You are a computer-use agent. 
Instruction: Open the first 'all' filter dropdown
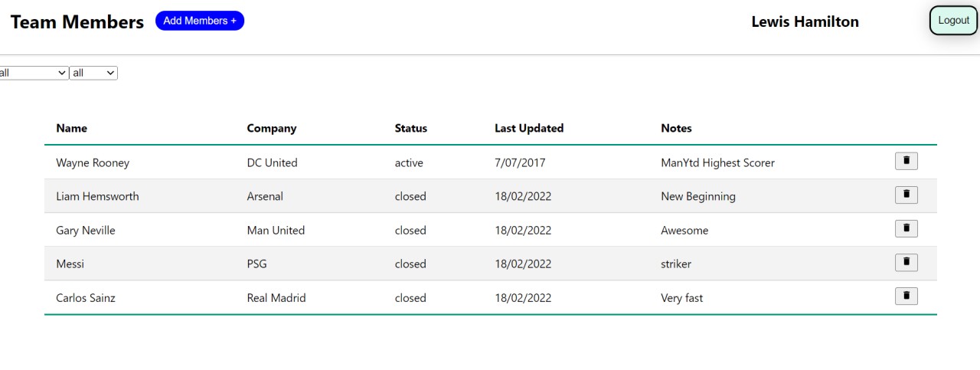(x=34, y=73)
